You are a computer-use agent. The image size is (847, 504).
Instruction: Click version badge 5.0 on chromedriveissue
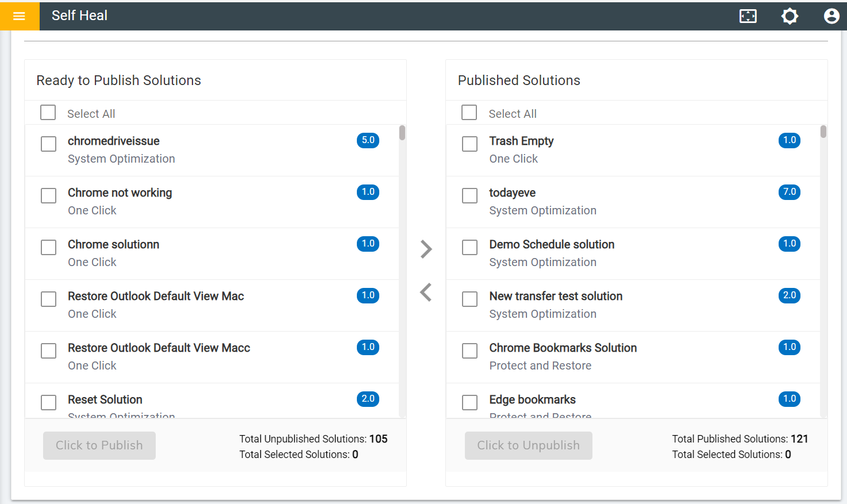click(x=368, y=140)
